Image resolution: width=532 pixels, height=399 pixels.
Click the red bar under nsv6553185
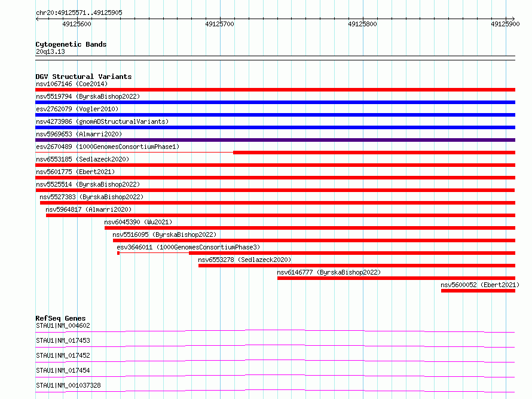[x=275, y=165]
